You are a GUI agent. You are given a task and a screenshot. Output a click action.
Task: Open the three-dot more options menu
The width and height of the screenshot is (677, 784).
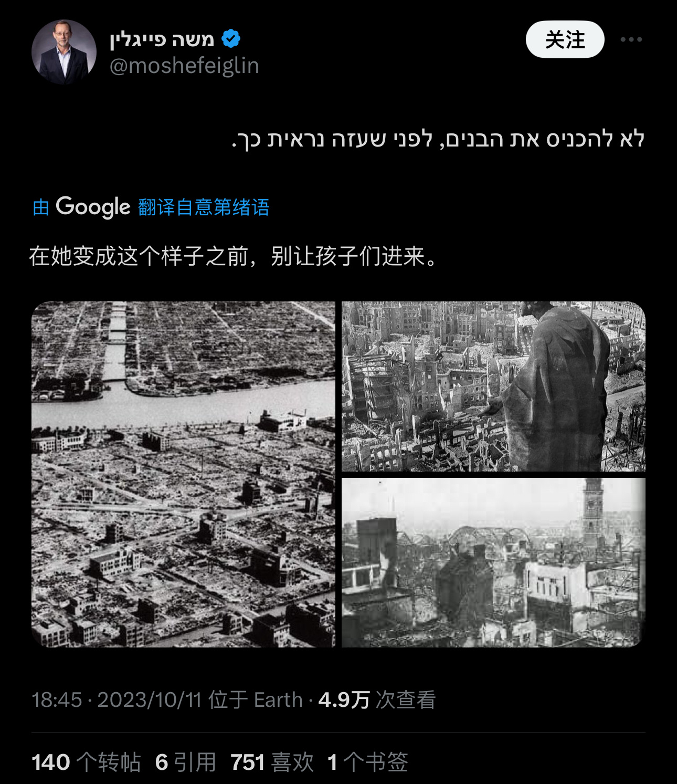tap(631, 39)
